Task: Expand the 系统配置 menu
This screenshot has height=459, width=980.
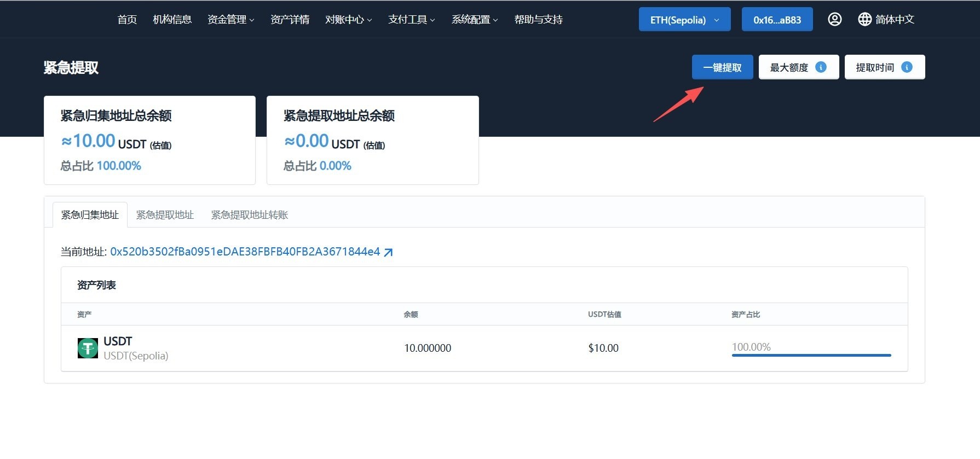Action: point(474,20)
